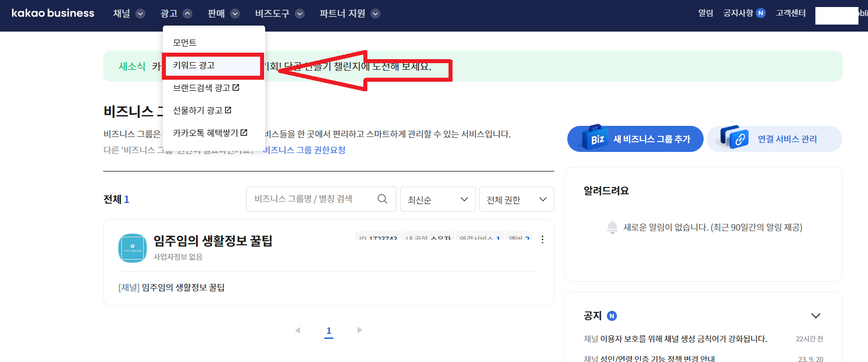This screenshot has height=362, width=868.
Task: Click the Biz briefcase icon
Action: (595, 137)
